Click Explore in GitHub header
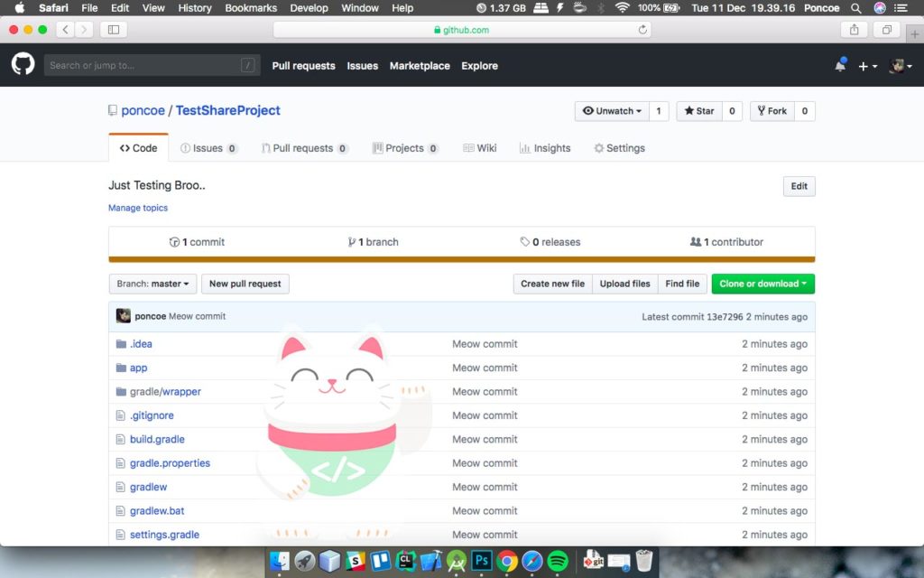This screenshot has width=924, height=578. pos(480,66)
